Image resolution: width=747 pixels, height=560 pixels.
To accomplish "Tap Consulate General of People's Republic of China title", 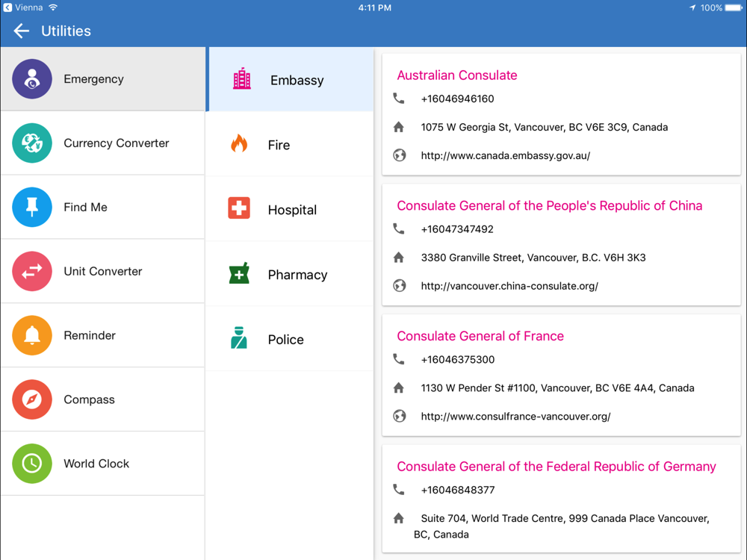I will click(549, 206).
